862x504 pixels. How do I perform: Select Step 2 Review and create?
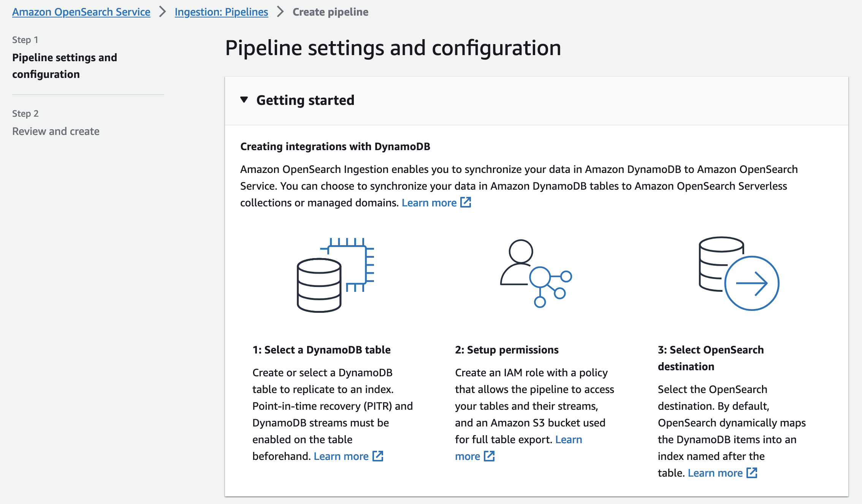[56, 131]
